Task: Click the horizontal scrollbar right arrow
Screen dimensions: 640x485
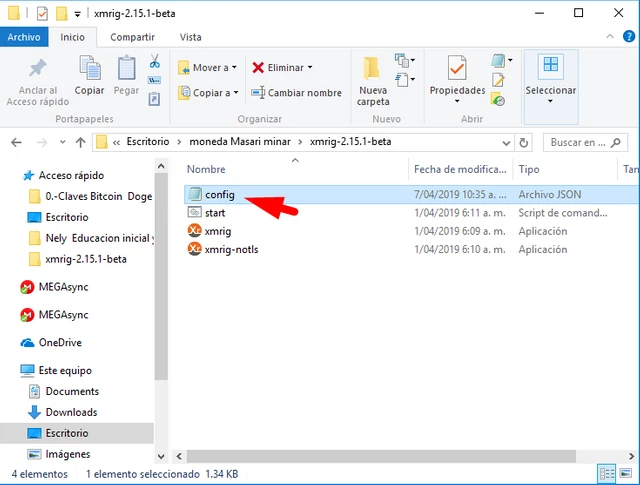Action: coord(631,456)
